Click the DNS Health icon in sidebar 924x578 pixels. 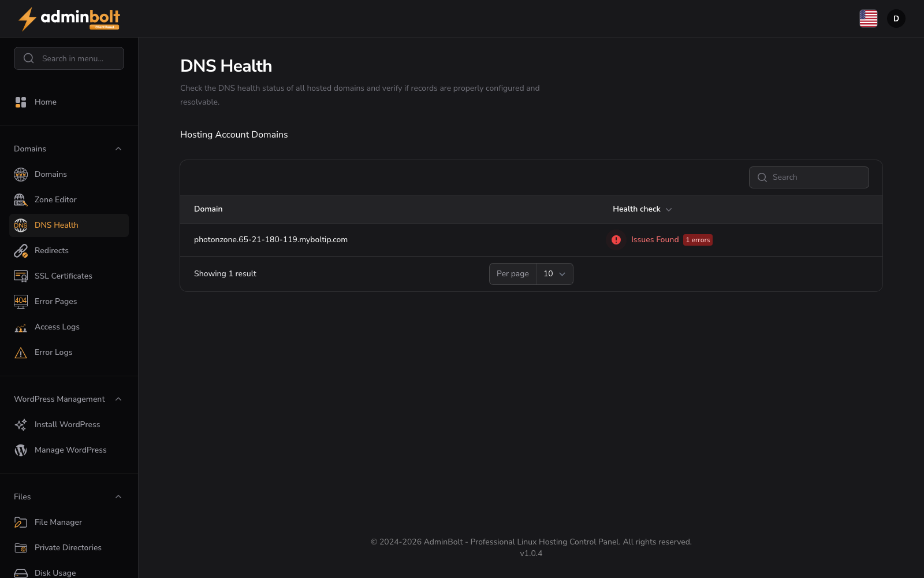(x=21, y=225)
